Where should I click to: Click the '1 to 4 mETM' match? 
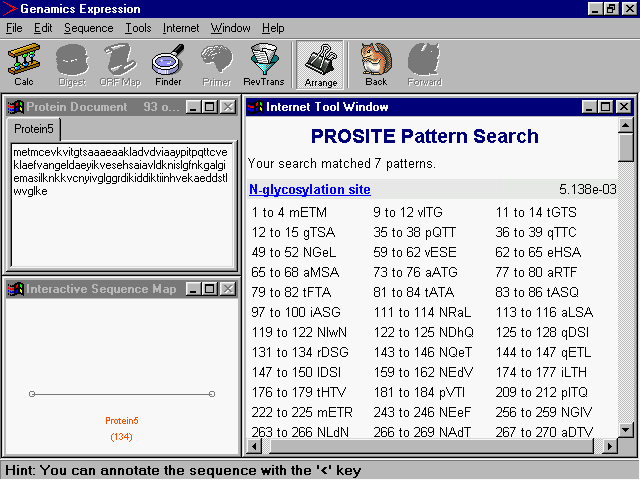pyautogui.click(x=289, y=212)
